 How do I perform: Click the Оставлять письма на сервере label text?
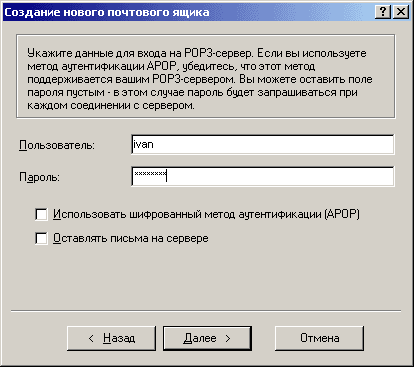[x=131, y=238]
